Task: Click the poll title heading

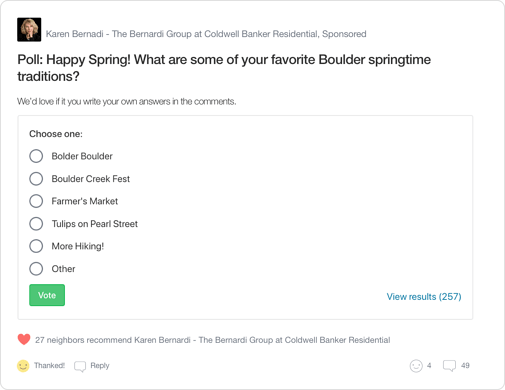Action: (224, 68)
